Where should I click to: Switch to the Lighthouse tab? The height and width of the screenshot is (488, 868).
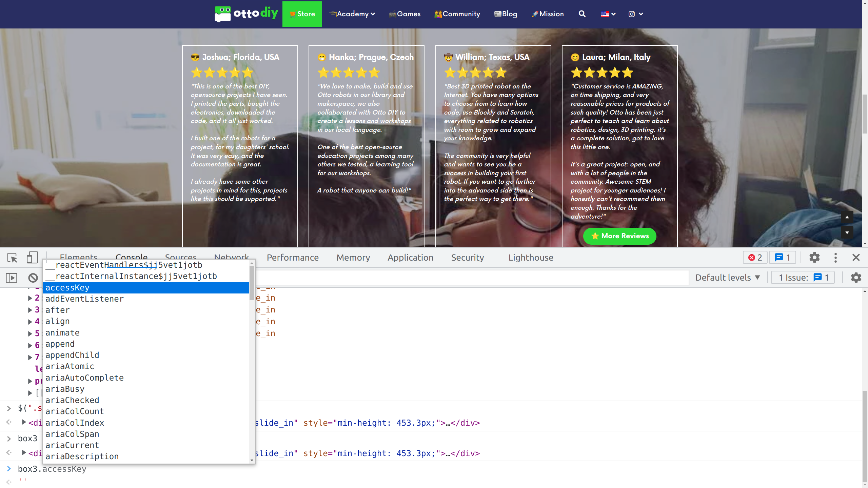click(531, 258)
